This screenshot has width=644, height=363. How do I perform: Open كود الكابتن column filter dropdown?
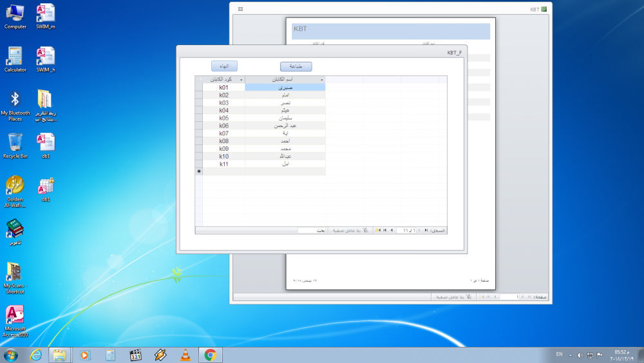pyautogui.click(x=241, y=79)
